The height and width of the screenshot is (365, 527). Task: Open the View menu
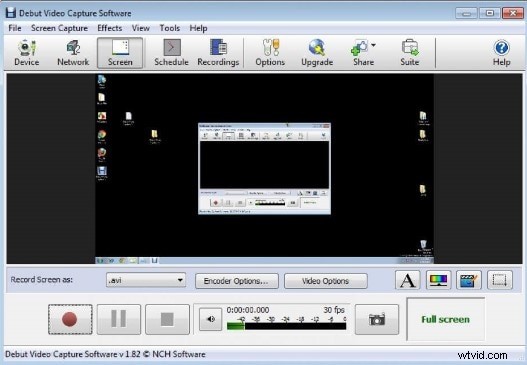[140, 28]
